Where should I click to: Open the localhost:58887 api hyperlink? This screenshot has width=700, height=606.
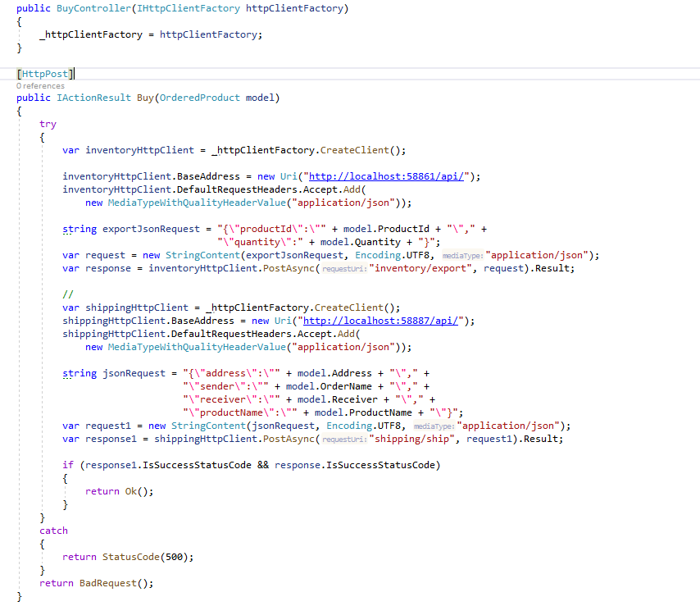pos(380,320)
